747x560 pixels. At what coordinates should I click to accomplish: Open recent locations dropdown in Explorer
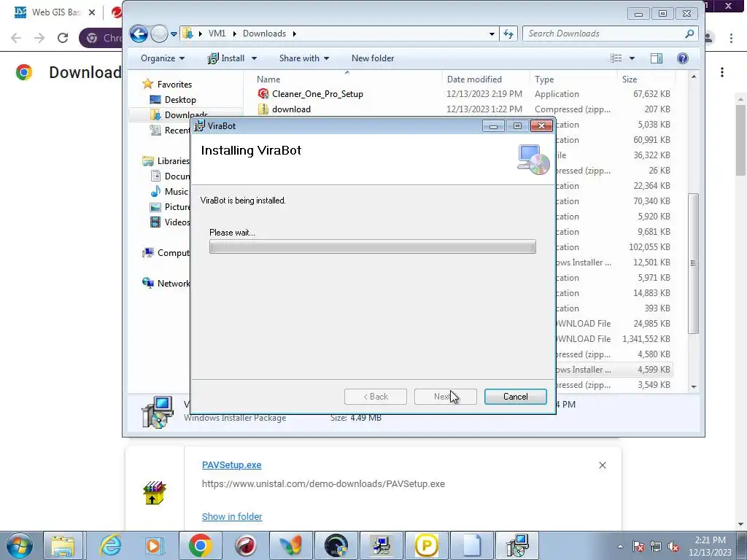174,34
